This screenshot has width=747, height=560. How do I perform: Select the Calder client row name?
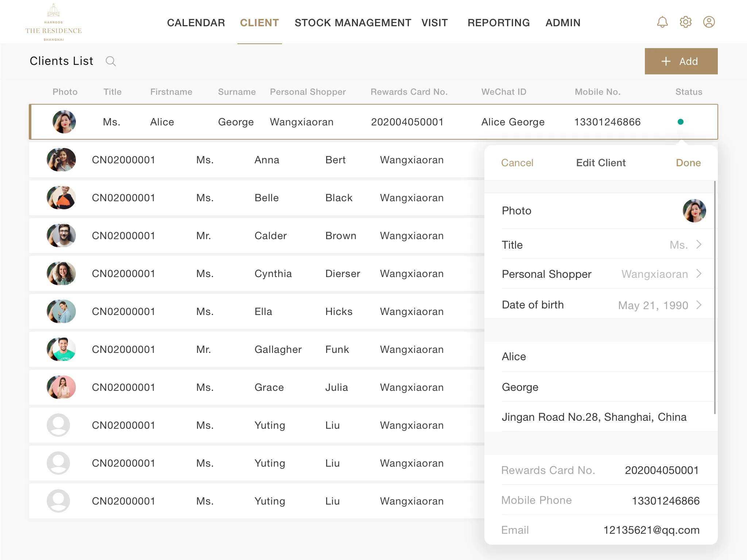coord(271,236)
